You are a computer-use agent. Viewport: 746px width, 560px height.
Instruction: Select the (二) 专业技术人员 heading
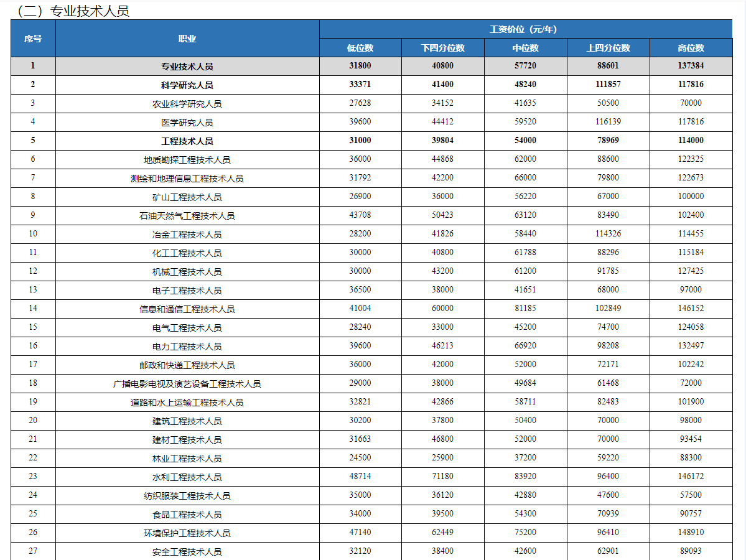coord(73,11)
